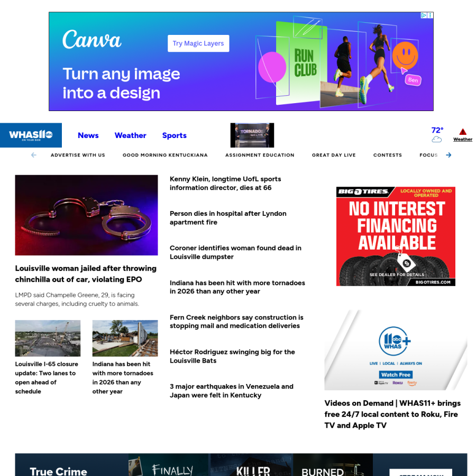Open the Tornado live video thumbnail

pyautogui.click(x=252, y=135)
